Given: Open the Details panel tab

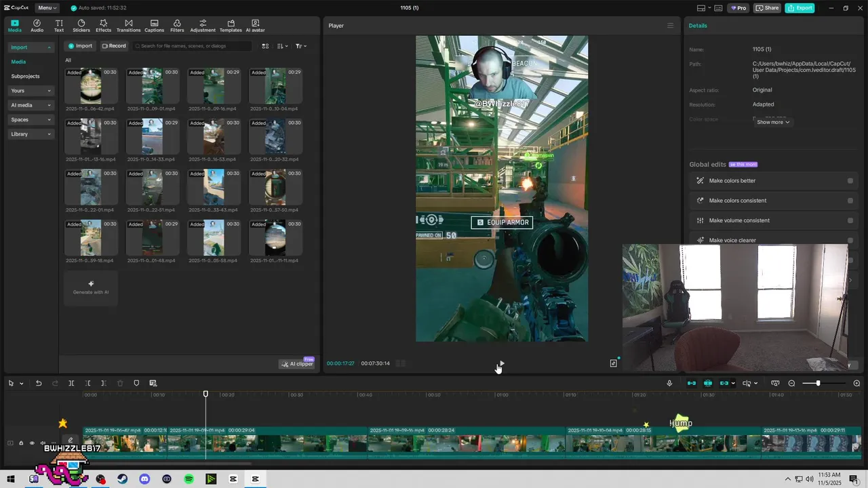Looking at the screenshot, I should tap(698, 26).
